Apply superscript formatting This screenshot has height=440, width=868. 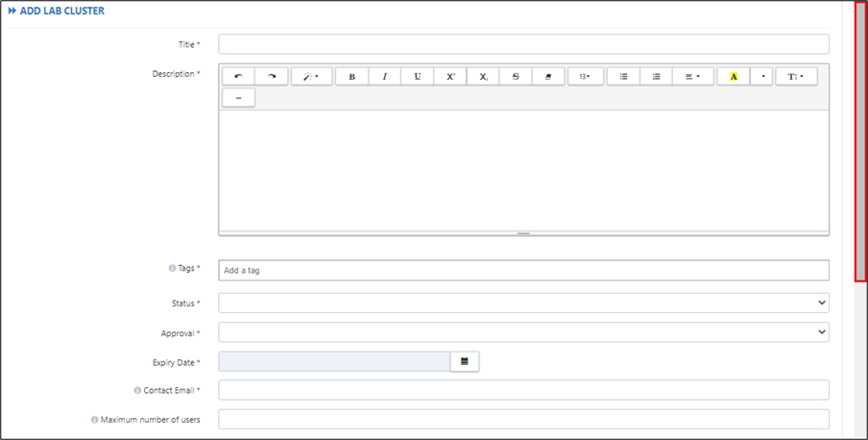click(450, 77)
